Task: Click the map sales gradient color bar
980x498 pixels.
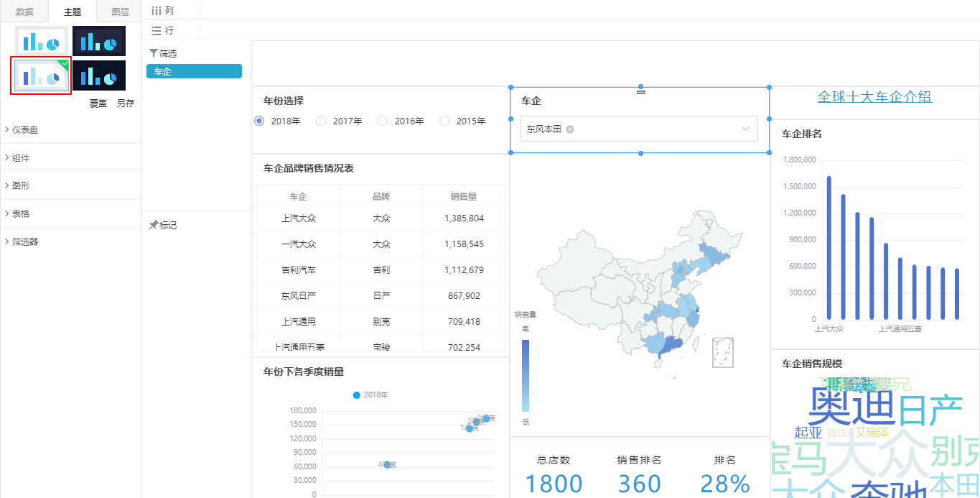Action: coord(526,374)
